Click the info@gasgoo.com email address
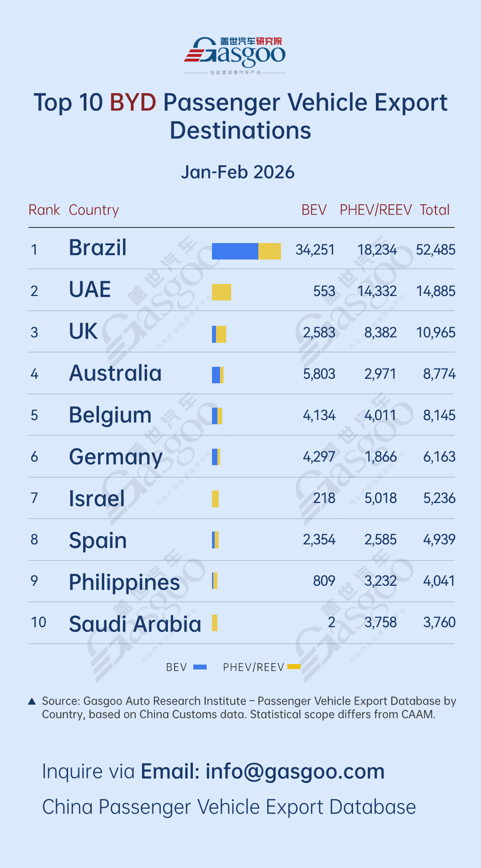The image size is (481, 868). (x=295, y=771)
